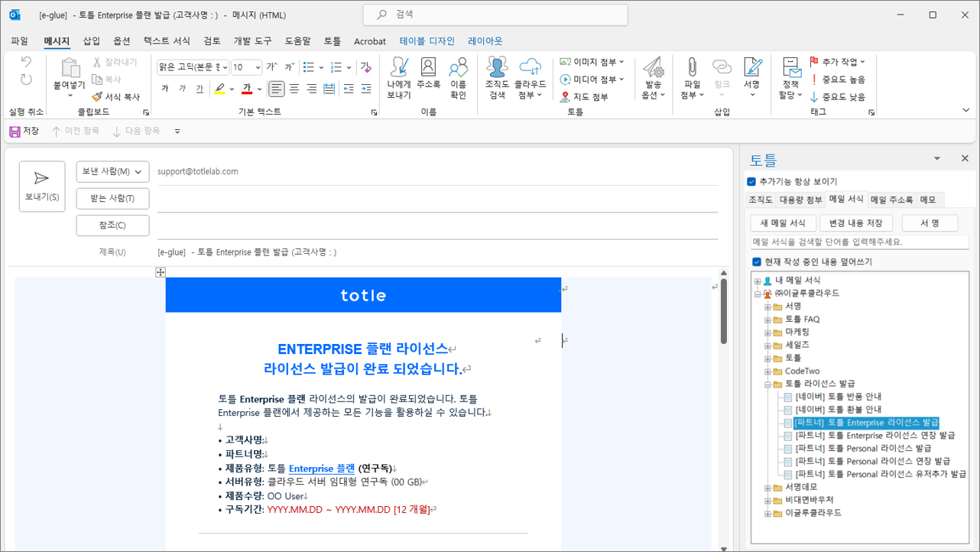The width and height of the screenshot is (980, 552).
Task: Increase font size with the grow-font icon
Action: coord(271,67)
